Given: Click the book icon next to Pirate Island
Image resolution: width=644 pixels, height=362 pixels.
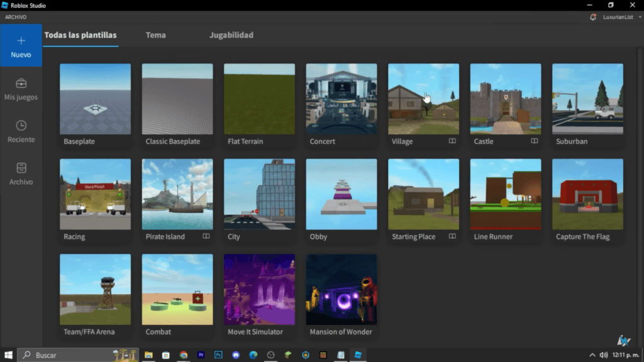Looking at the screenshot, I should [206, 236].
